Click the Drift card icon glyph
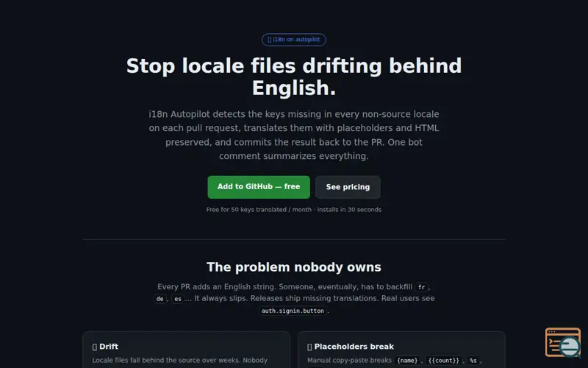Screen dimensions: 588x368 (x=95, y=347)
